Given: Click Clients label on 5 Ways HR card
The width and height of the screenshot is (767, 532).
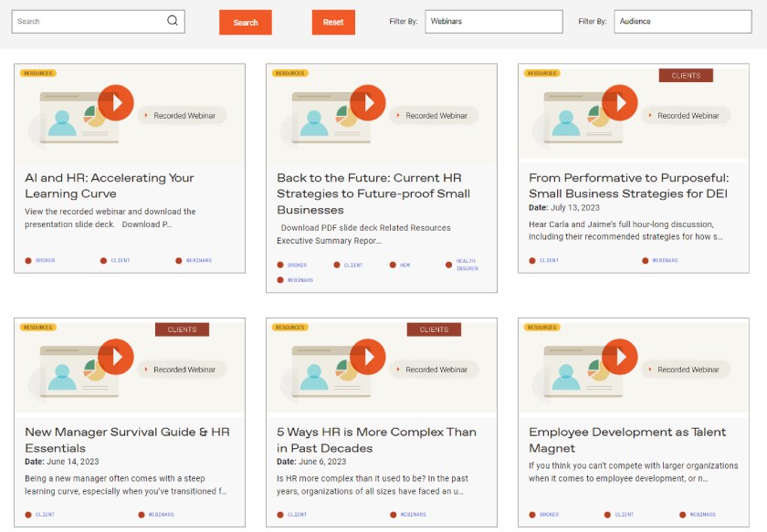Looking at the screenshot, I should coord(434,329).
